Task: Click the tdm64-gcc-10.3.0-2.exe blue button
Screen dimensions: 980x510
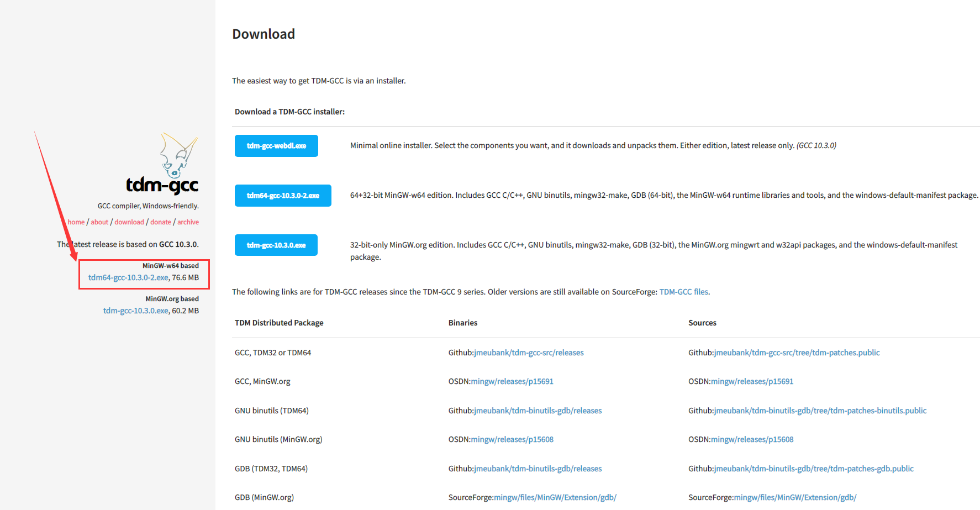Action: pyautogui.click(x=283, y=196)
